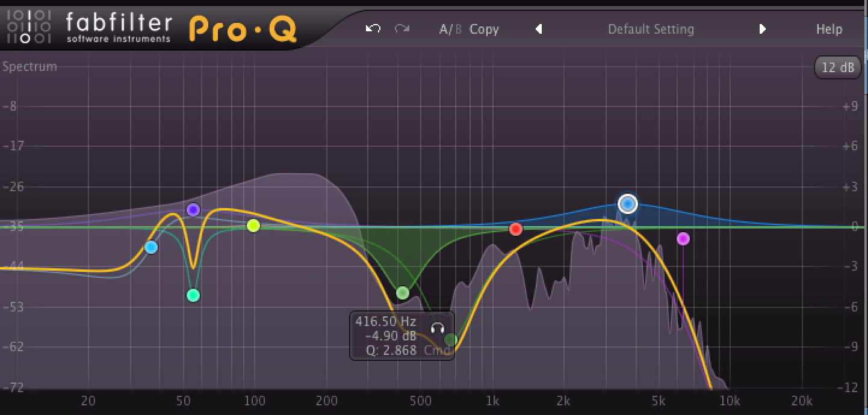Click the undo arrow icon

coord(372,28)
